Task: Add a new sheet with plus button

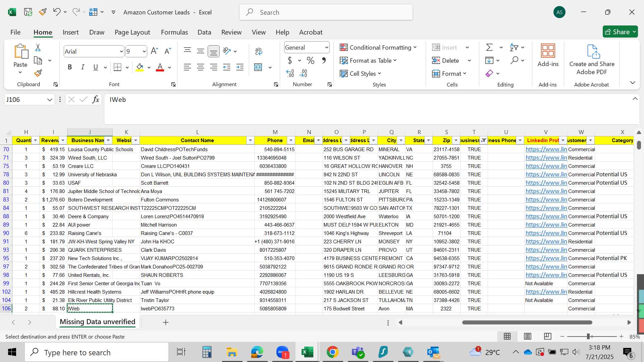Action: point(166,322)
